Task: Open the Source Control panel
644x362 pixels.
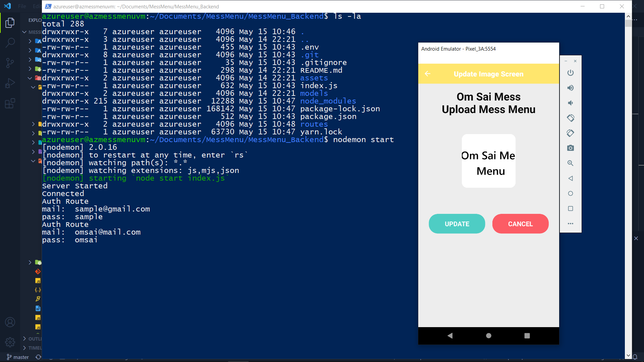Action: tap(10, 63)
